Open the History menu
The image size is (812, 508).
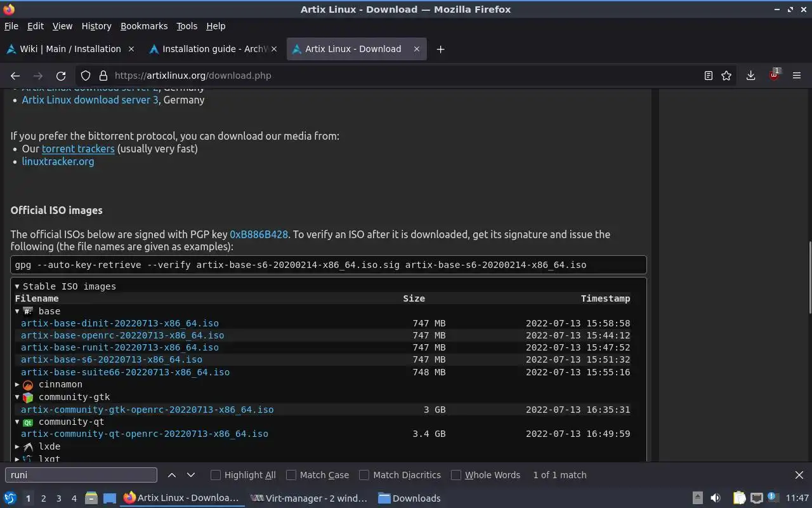pos(96,26)
